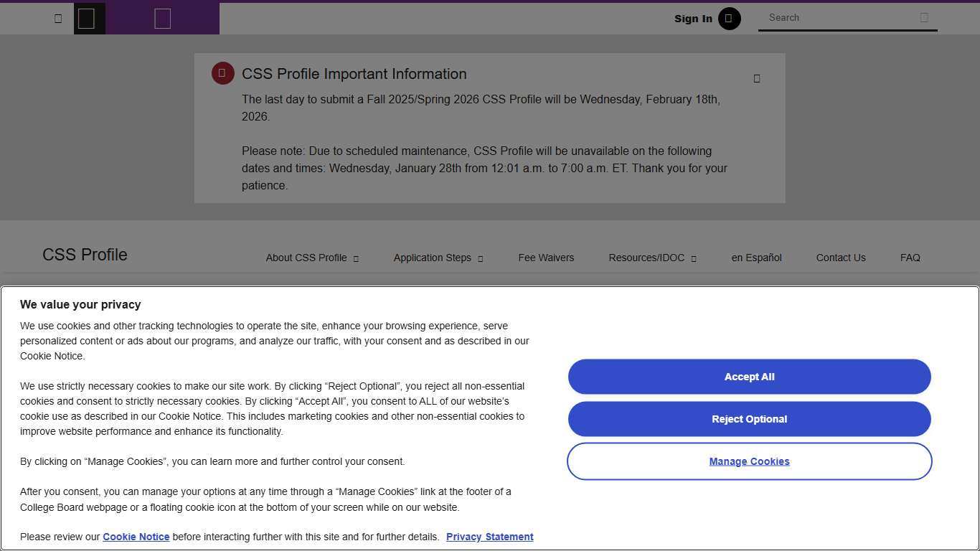
Task: Open the Sign In account icon
Action: [729, 19]
